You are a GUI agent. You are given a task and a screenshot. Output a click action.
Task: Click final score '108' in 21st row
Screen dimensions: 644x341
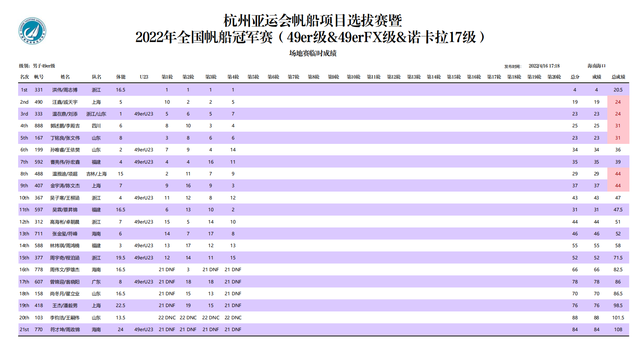point(618,330)
